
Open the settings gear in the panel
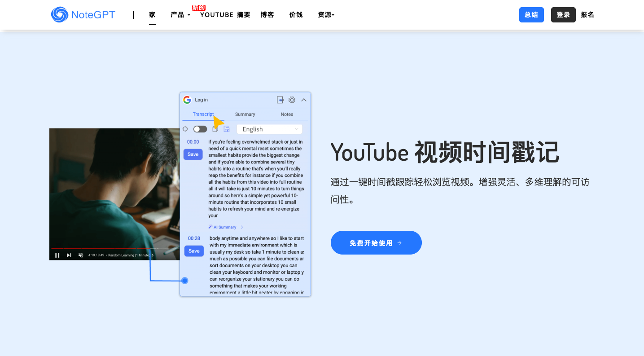coord(292,100)
